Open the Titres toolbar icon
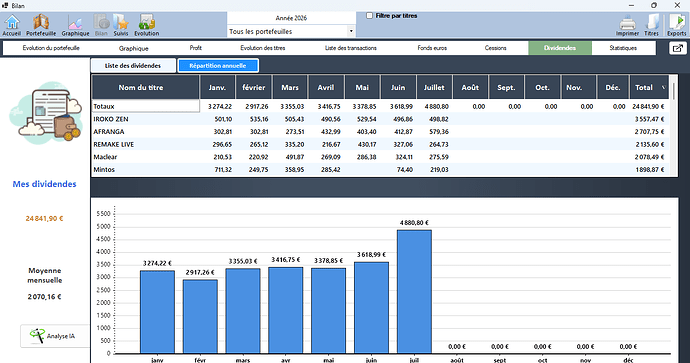690x363 pixels. pyautogui.click(x=651, y=26)
